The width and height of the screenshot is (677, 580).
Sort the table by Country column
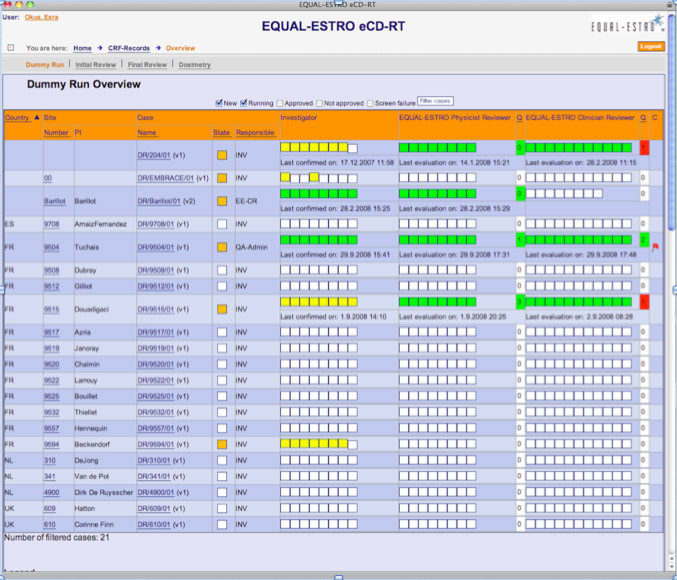click(x=17, y=117)
